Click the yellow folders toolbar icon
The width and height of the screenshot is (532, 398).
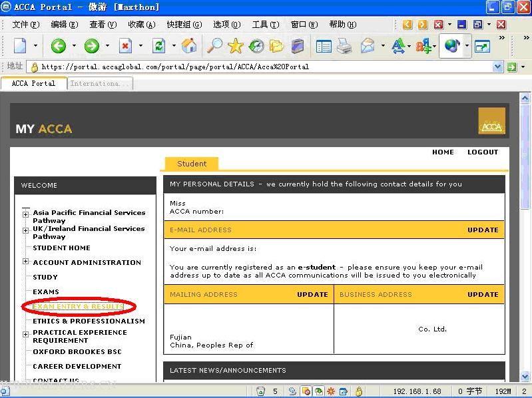[276, 46]
